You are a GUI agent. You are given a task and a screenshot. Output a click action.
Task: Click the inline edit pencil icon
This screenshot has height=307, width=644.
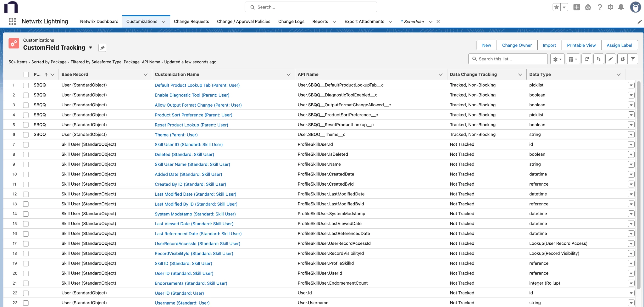[610, 59]
